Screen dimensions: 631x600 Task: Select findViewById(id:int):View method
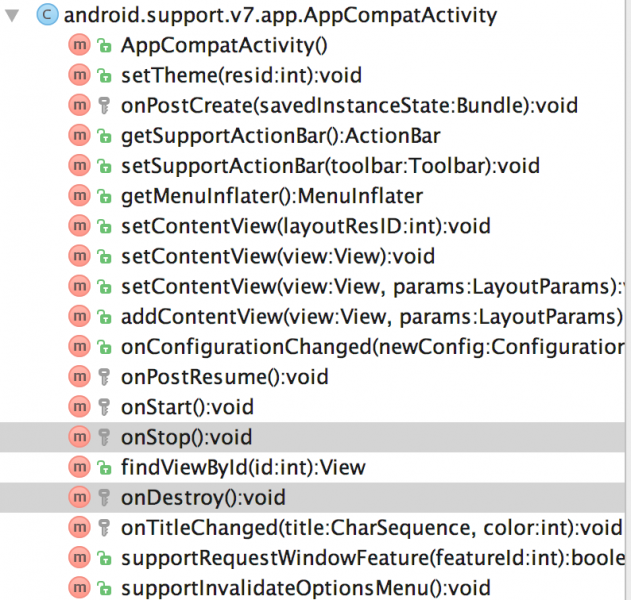coord(243,467)
